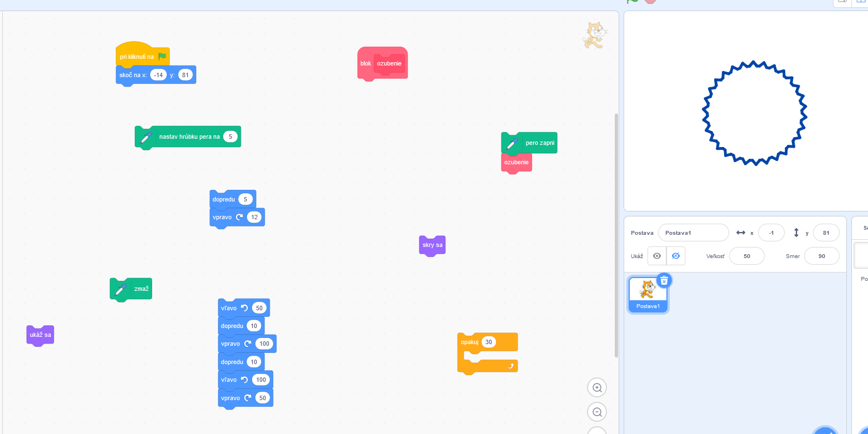The height and width of the screenshot is (434, 868).
Task: Click the sprite x position field
Action: pos(771,233)
